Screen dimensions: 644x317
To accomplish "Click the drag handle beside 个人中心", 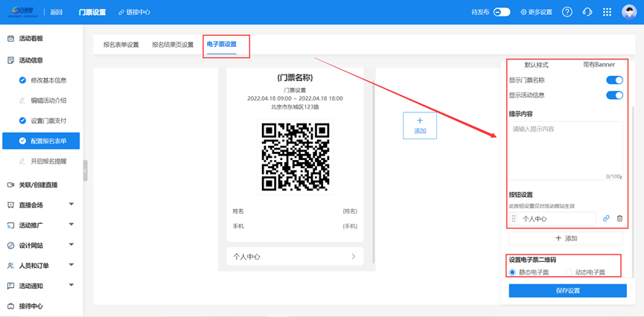I will (x=514, y=219).
